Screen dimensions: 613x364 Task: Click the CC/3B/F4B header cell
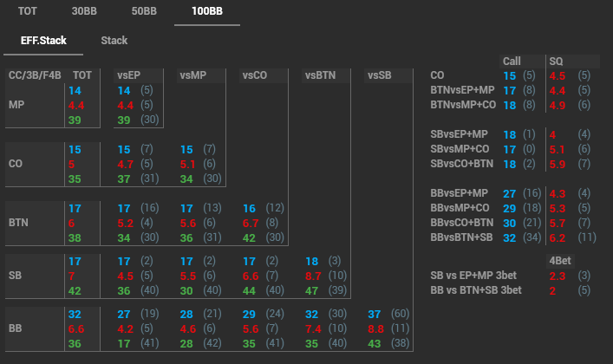[x=34, y=75]
